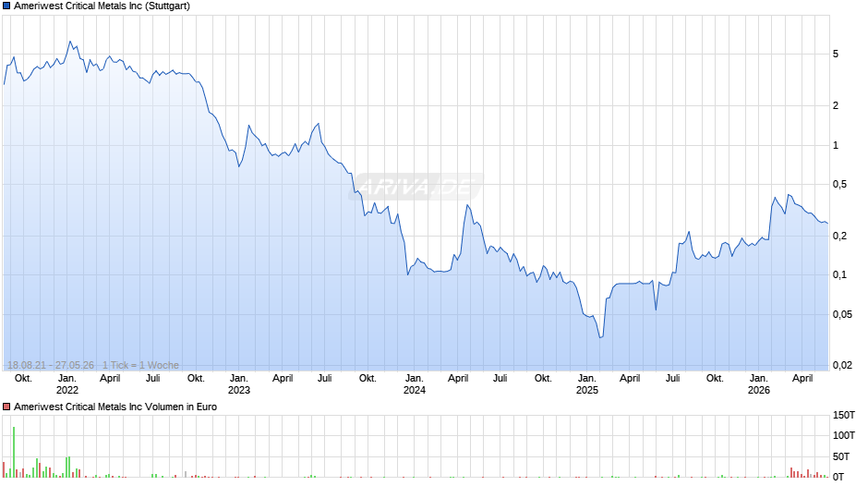Screen dimensions: 868x486
Task: Click the price axis label '2'
Action: (x=836, y=106)
